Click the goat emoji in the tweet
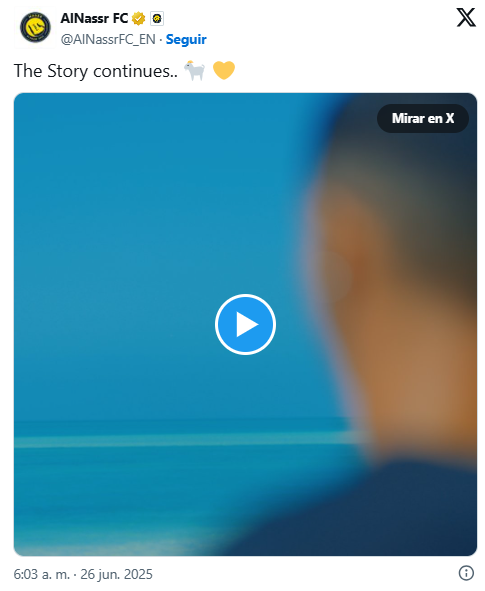Viewport: 485px width, 591px height. pos(195,70)
